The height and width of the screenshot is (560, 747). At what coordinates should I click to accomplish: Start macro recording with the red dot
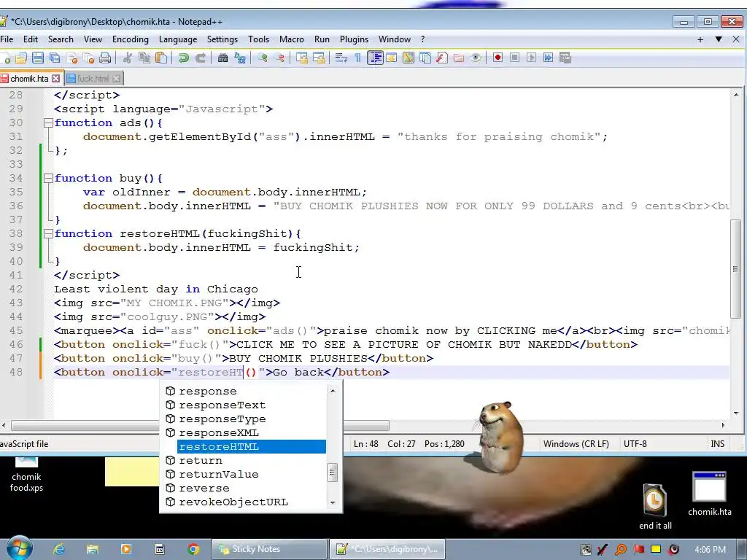pyautogui.click(x=498, y=58)
